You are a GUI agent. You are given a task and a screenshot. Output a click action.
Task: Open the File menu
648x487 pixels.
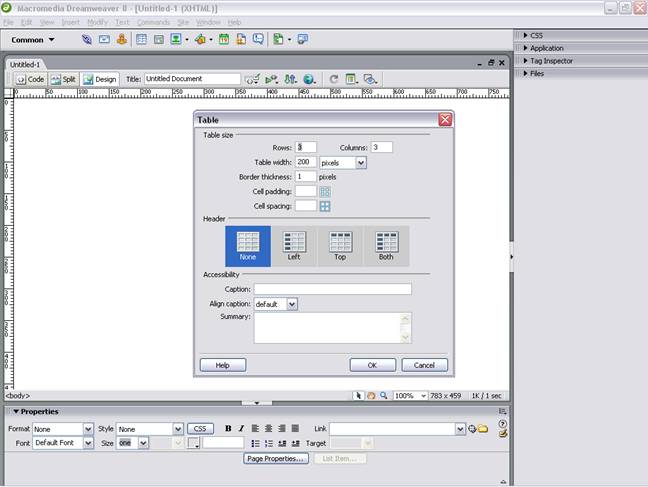coord(9,22)
